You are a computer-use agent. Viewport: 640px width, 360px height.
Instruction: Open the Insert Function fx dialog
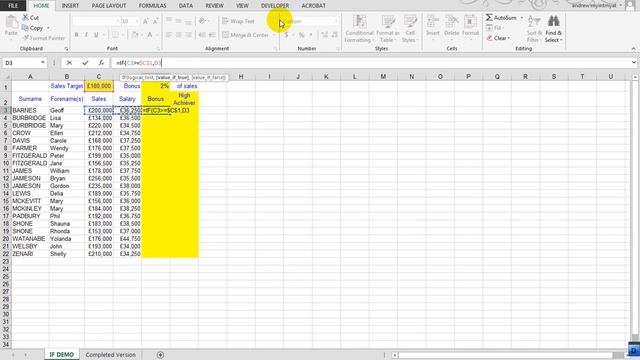(101, 63)
